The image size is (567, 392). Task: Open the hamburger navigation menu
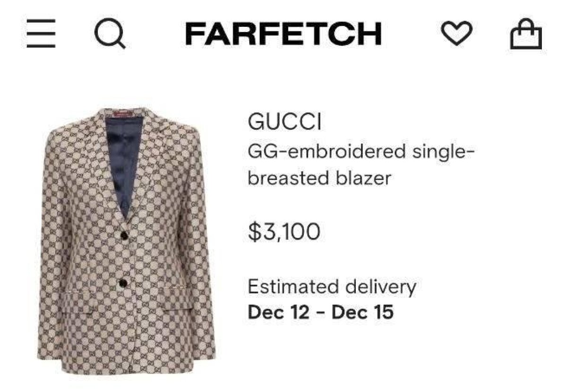coord(41,34)
